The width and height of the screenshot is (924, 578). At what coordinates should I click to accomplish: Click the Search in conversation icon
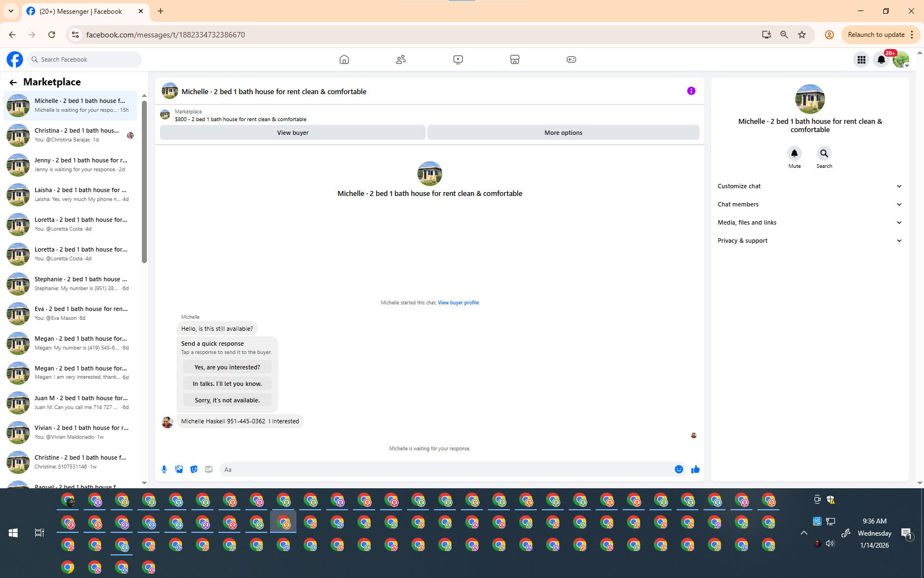point(824,153)
